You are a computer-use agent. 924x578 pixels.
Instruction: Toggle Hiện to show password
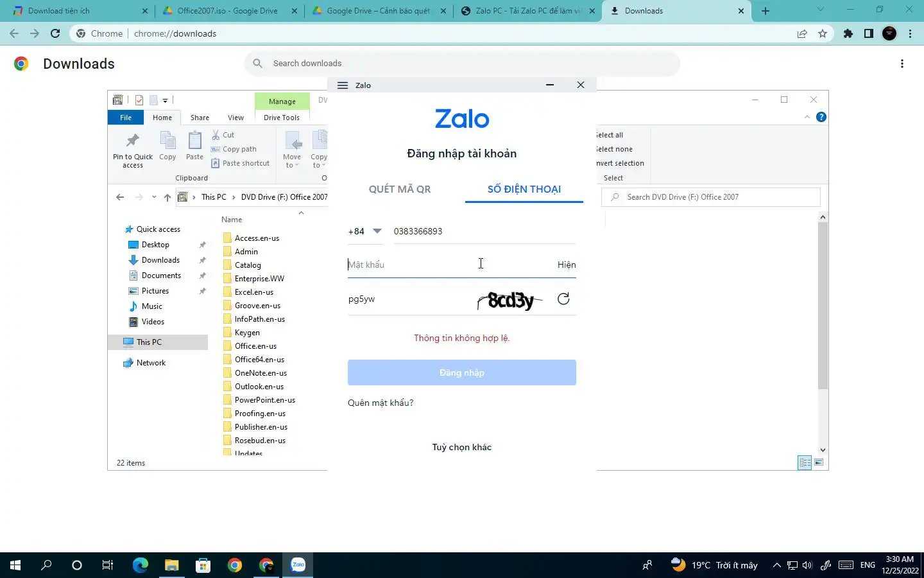(x=567, y=265)
